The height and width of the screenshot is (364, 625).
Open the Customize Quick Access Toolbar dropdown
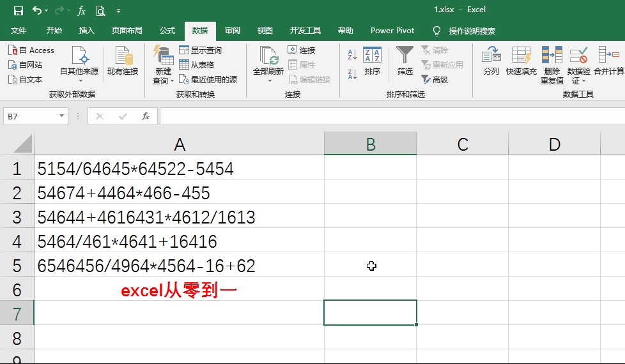coord(118,11)
